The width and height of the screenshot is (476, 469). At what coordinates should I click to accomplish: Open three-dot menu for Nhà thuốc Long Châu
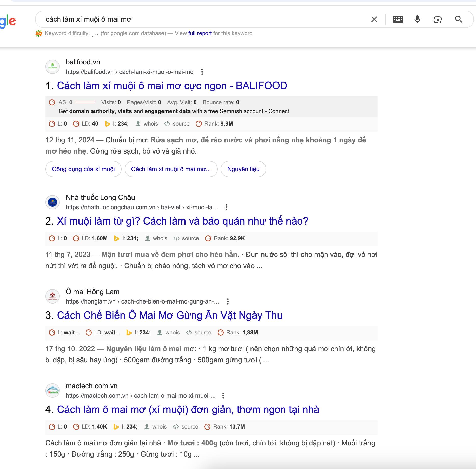click(x=226, y=207)
